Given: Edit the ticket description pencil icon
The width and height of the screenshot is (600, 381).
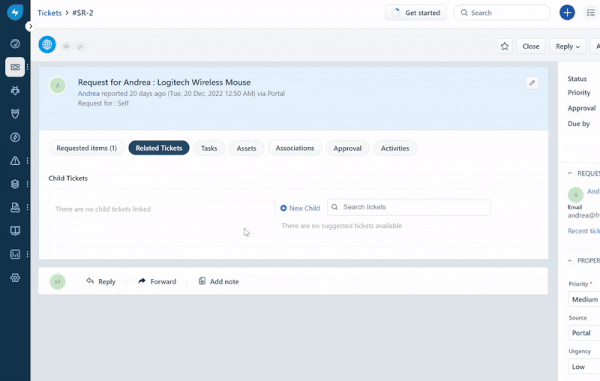Looking at the screenshot, I should (532, 83).
